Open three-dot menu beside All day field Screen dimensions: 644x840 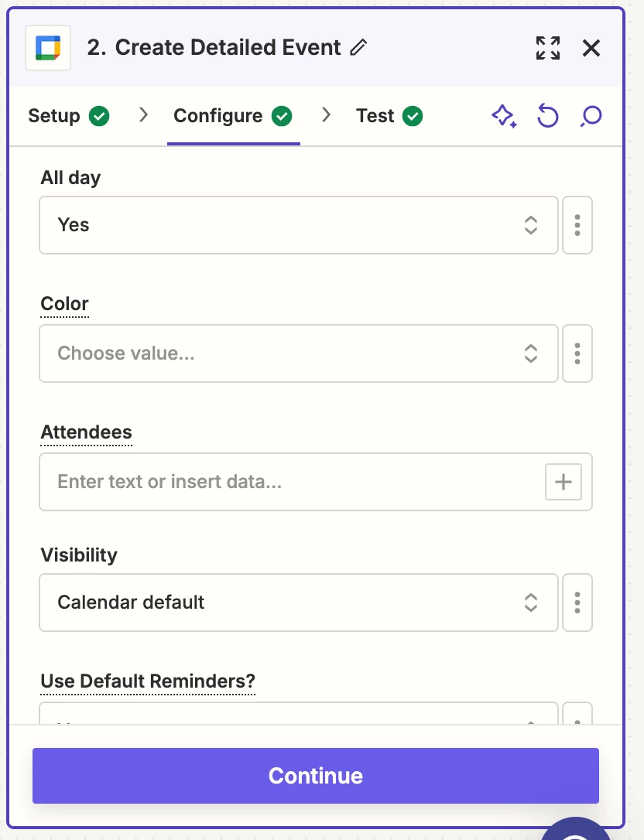[x=577, y=225]
